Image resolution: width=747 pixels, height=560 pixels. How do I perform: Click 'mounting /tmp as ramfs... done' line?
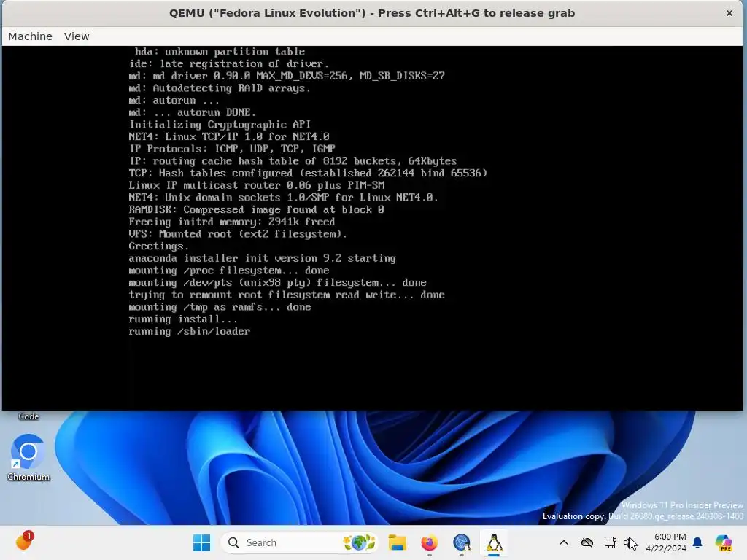pyautogui.click(x=220, y=307)
